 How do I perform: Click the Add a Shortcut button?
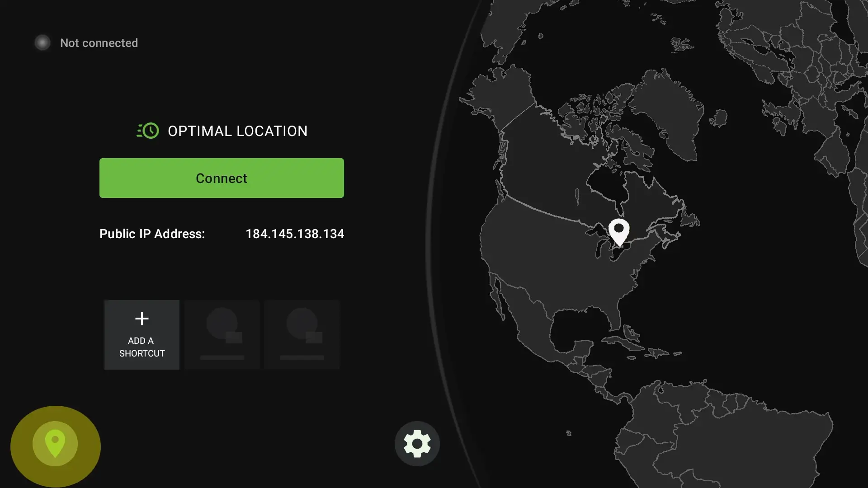point(142,334)
